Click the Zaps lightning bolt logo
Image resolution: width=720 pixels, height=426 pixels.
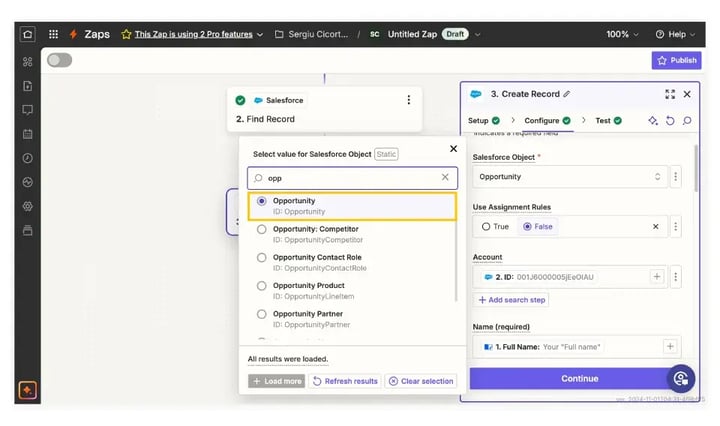73,34
